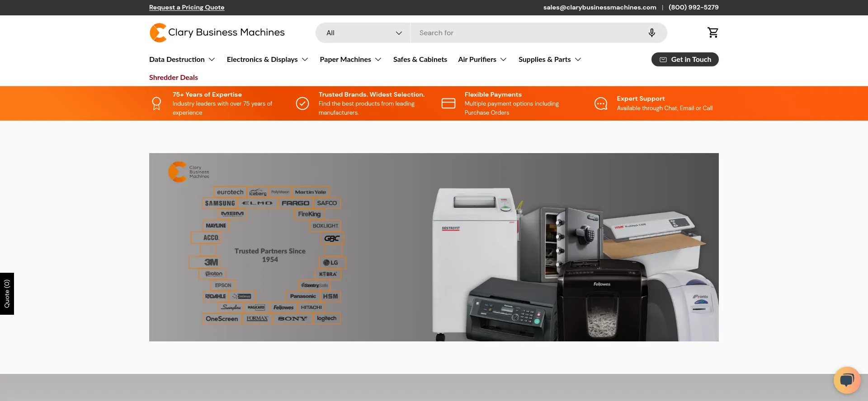868x401 pixels.
Task: Open the search category All dropdown
Action: pos(363,33)
